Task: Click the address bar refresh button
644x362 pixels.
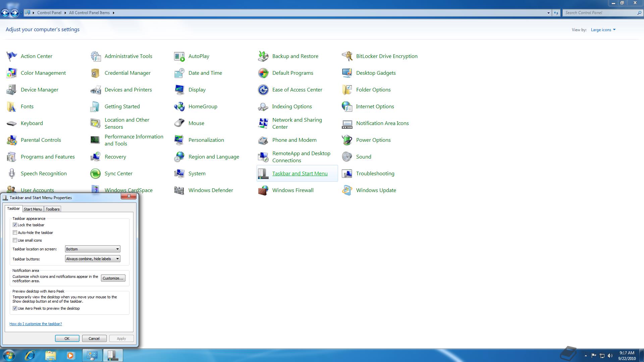Action: (556, 13)
